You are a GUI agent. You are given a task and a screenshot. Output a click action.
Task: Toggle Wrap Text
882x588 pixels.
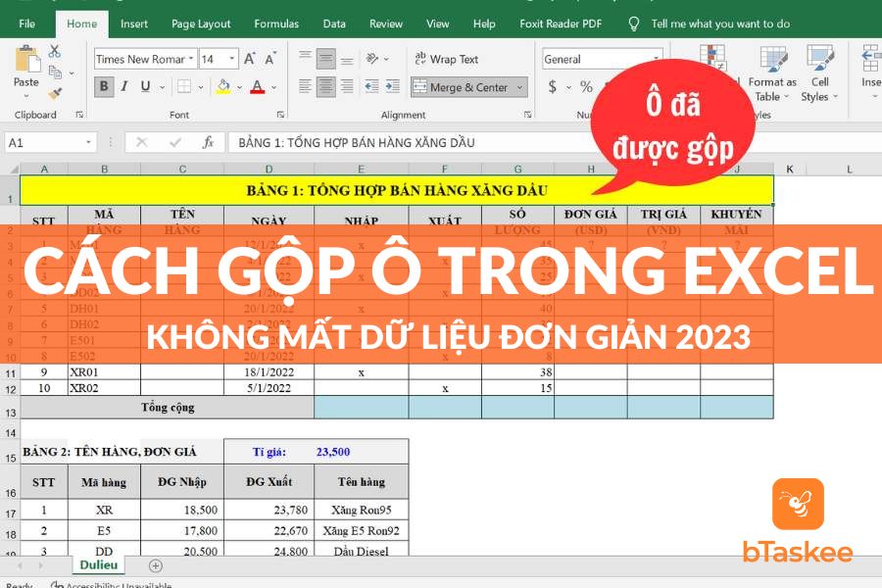coord(446,59)
